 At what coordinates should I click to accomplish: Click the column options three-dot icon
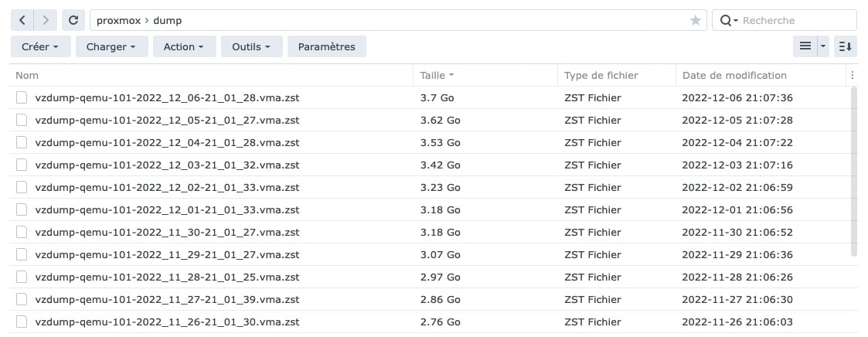click(853, 75)
